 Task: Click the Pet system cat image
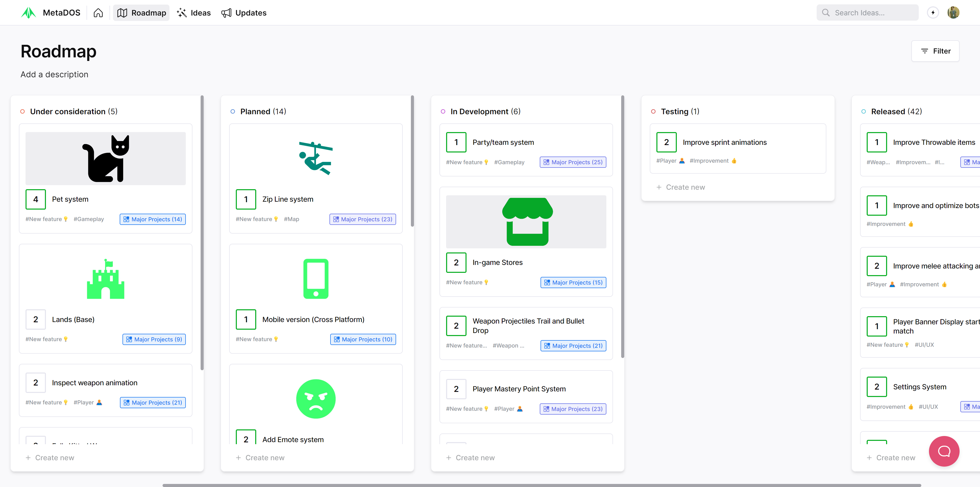coord(106,159)
